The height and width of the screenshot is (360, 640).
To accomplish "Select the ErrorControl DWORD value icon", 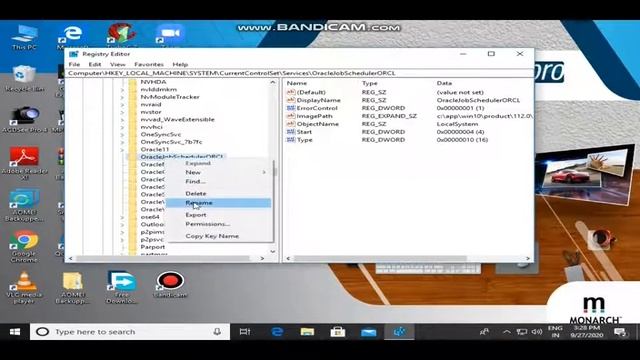I will [291, 108].
